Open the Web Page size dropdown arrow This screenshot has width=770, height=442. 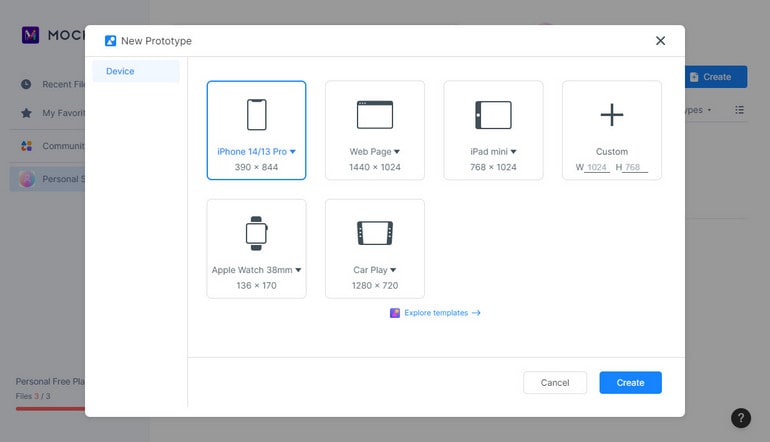(x=397, y=152)
